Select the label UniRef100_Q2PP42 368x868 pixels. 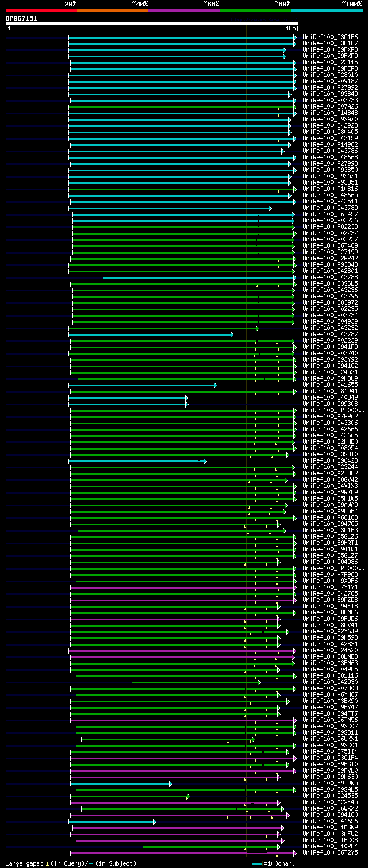click(x=331, y=259)
